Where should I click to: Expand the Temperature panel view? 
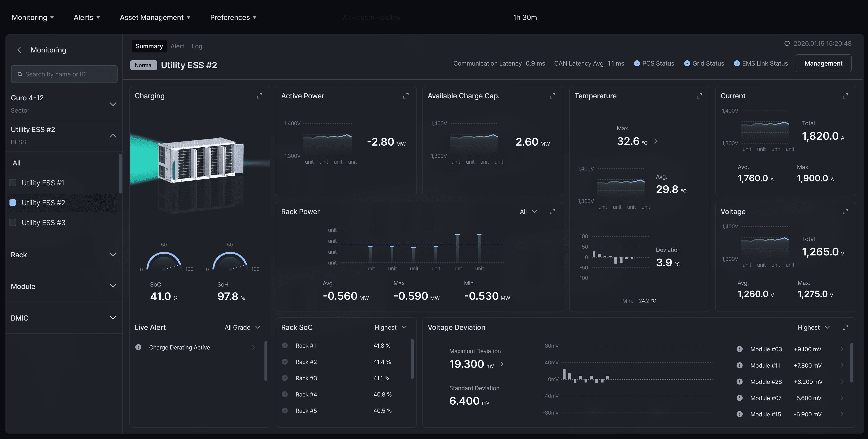click(699, 96)
